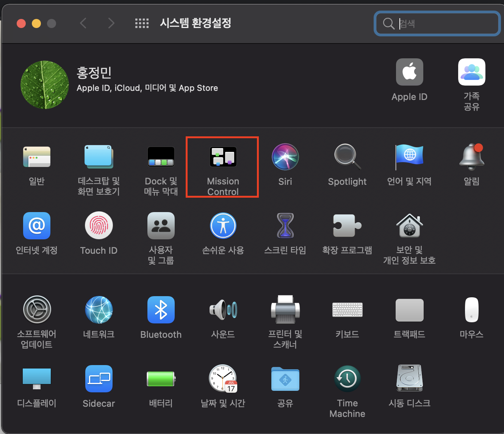504x434 pixels.
Task: Open 배터리 preferences
Action: tap(161, 379)
